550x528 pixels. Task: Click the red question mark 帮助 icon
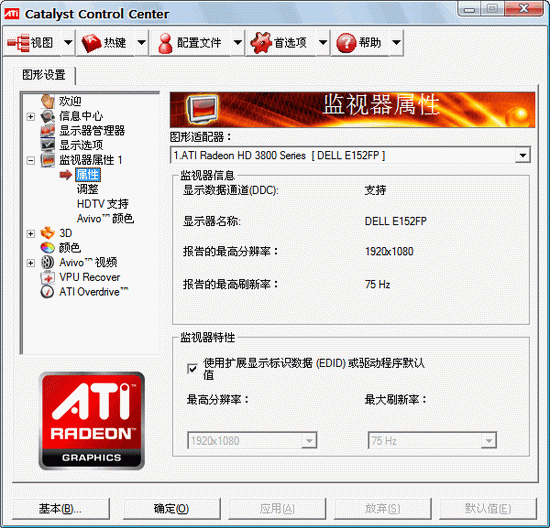click(346, 43)
